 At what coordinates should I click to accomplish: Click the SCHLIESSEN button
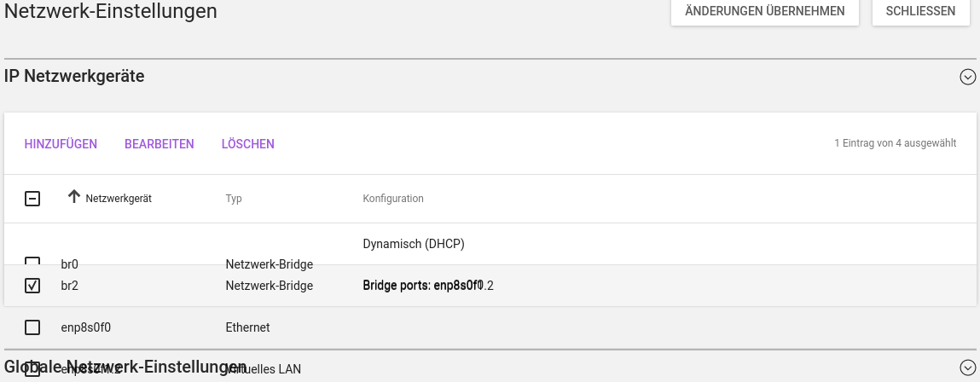click(920, 11)
